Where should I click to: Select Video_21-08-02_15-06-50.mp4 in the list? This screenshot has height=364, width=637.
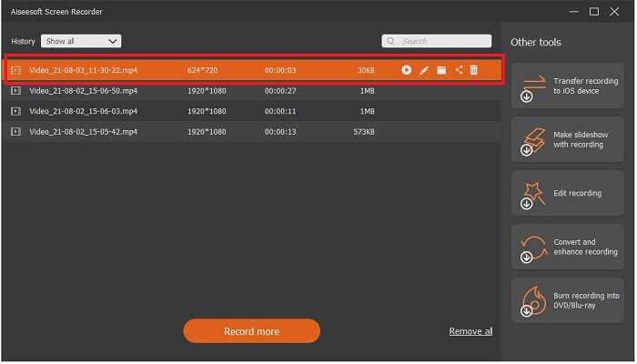coord(82,91)
